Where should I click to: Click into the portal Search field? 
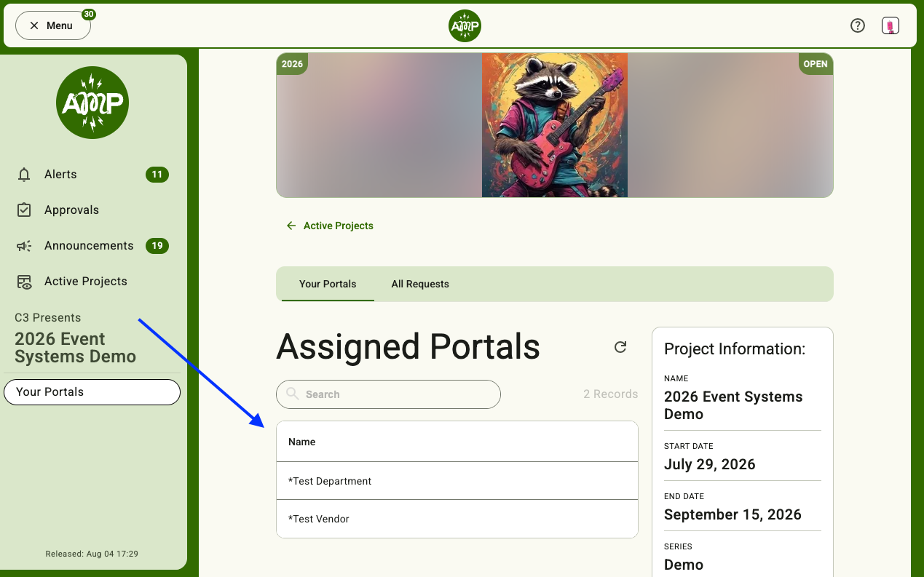point(388,394)
